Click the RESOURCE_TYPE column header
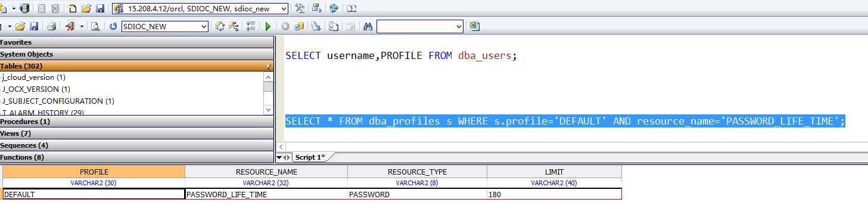 tap(417, 172)
